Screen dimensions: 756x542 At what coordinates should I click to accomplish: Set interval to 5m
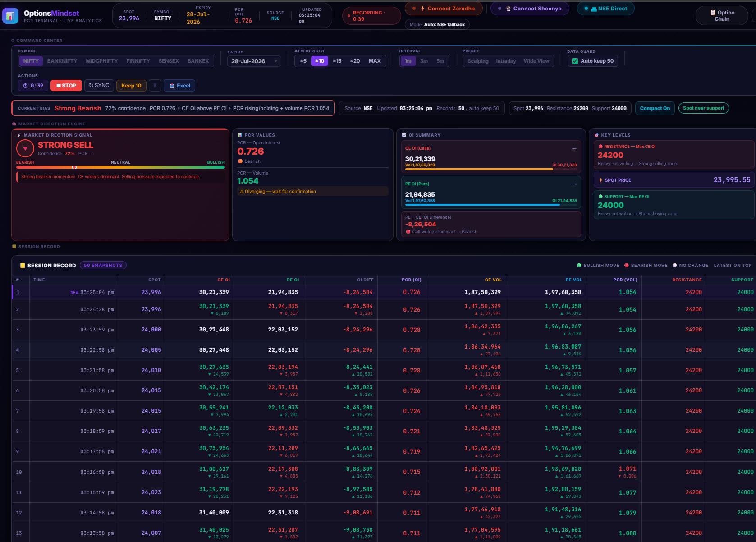tap(440, 61)
